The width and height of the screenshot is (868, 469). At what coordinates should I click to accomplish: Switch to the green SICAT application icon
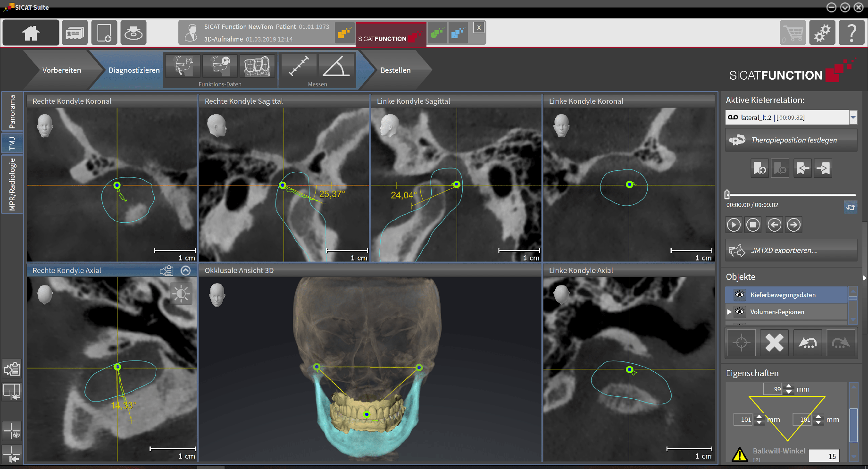pos(437,33)
